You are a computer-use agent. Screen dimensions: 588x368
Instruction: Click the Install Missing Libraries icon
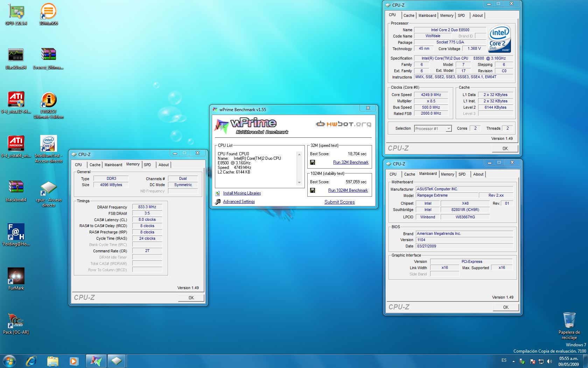(218, 193)
